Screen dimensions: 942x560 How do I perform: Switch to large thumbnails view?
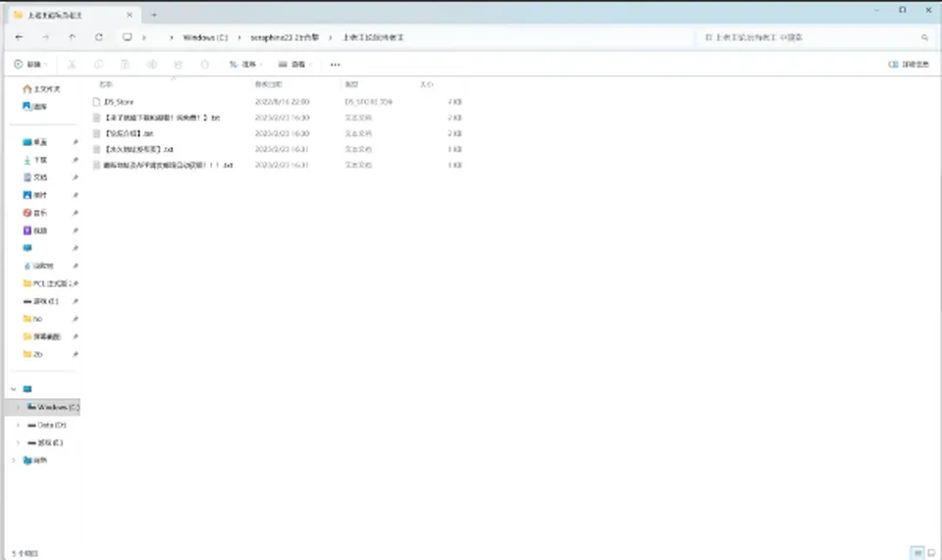(x=931, y=553)
